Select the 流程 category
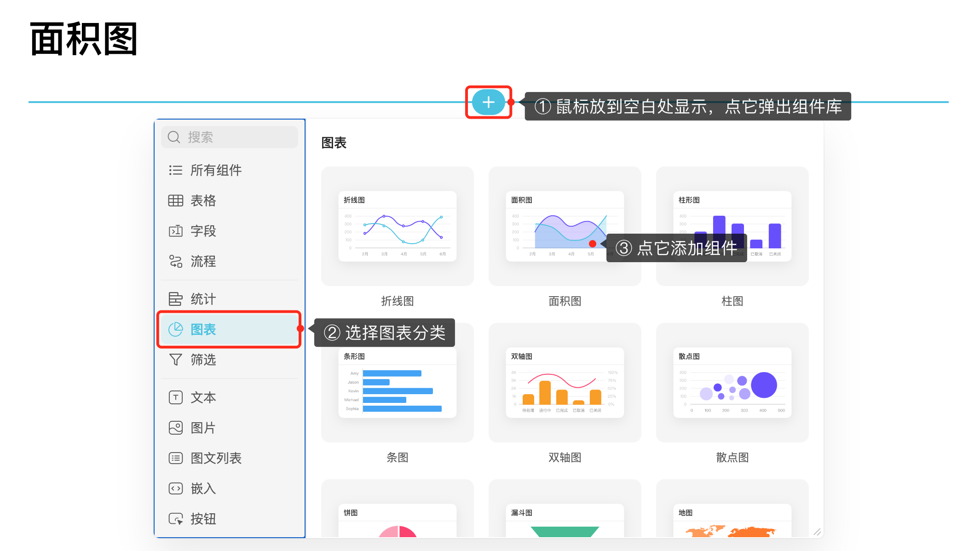This screenshot has width=980, height=551. tap(230, 261)
